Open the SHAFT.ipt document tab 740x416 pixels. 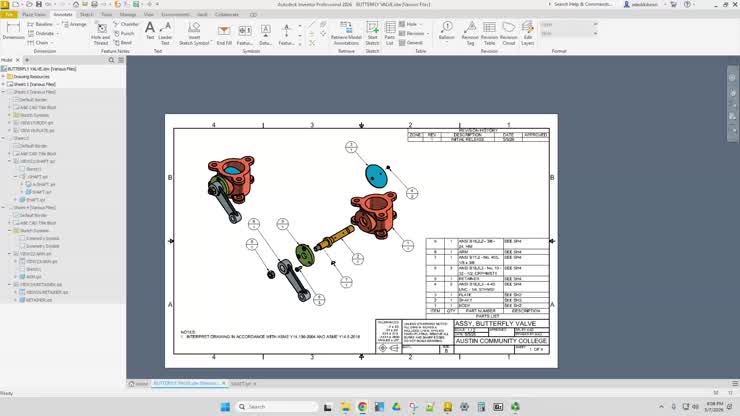pos(241,384)
